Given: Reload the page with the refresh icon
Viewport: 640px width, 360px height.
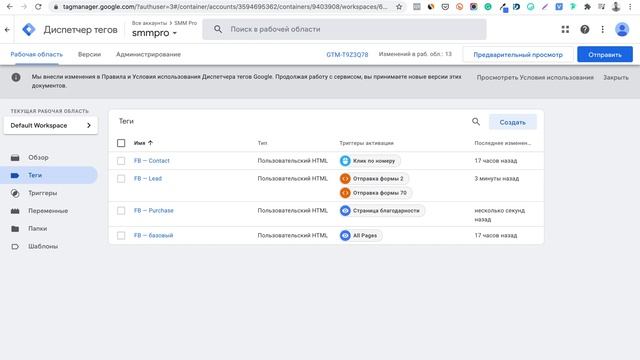Looking at the screenshot, I should [38, 7].
